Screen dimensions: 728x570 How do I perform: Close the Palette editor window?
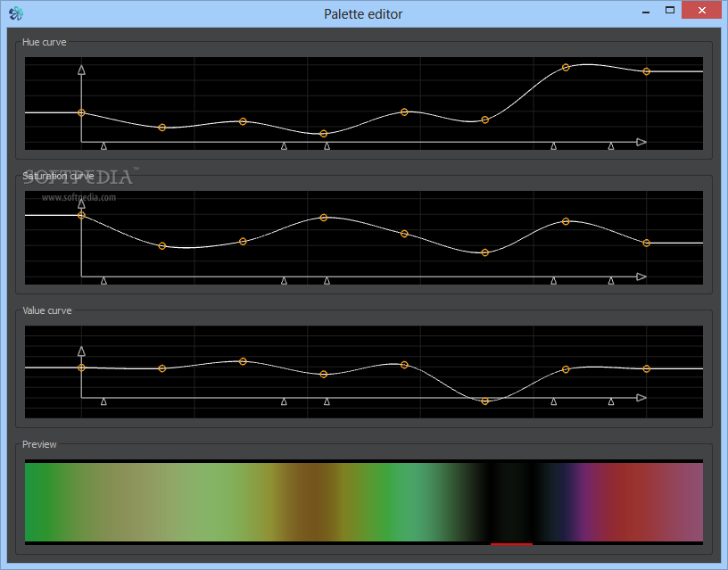(701, 10)
